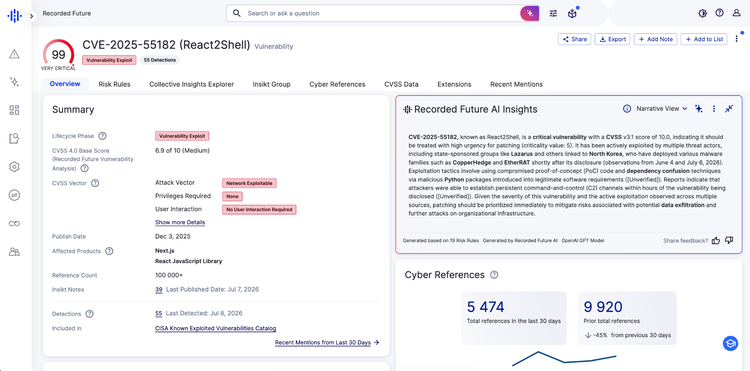Open the hexagon settings icon in sidebar
This screenshot has width=750, height=371.
click(14, 167)
